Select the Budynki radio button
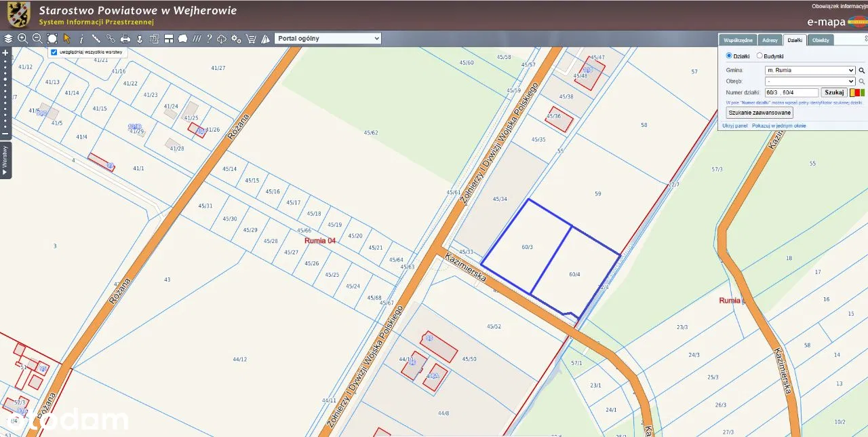The image size is (868, 437). [x=759, y=56]
